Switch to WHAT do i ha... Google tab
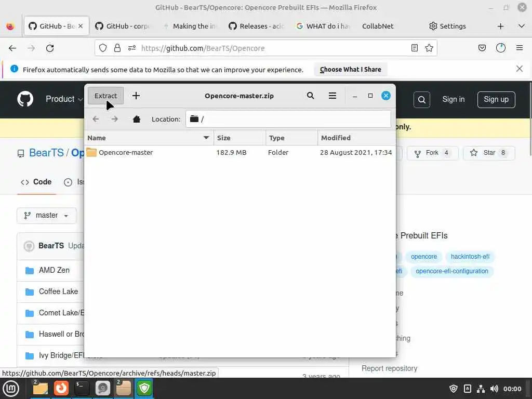This screenshot has width=532, height=399. click(323, 26)
